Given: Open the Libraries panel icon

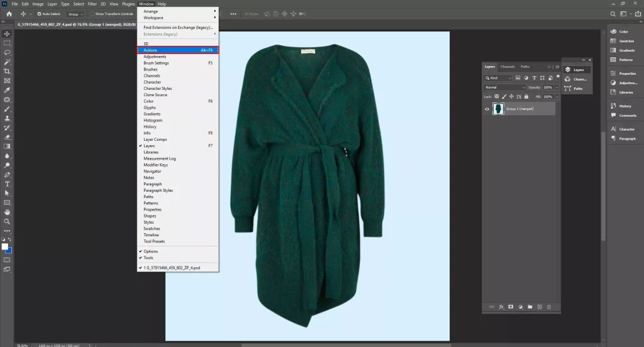Looking at the screenshot, I should point(614,92).
